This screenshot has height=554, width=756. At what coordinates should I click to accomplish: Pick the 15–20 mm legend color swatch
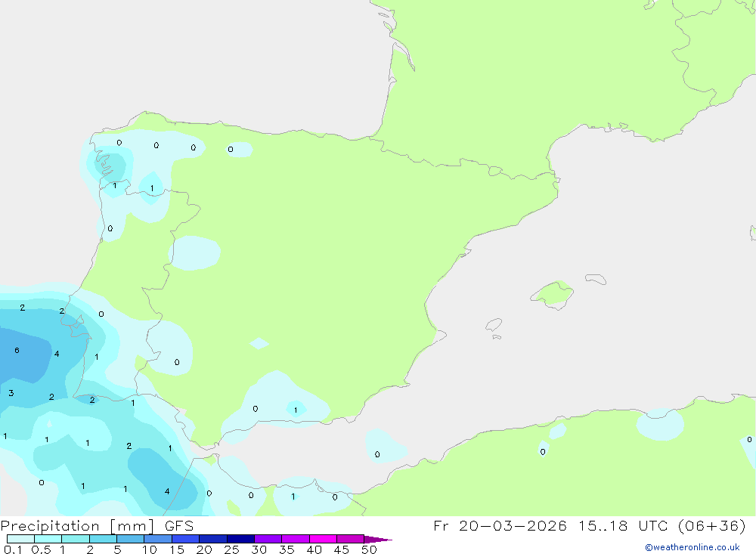pyautogui.click(x=186, y=539)
